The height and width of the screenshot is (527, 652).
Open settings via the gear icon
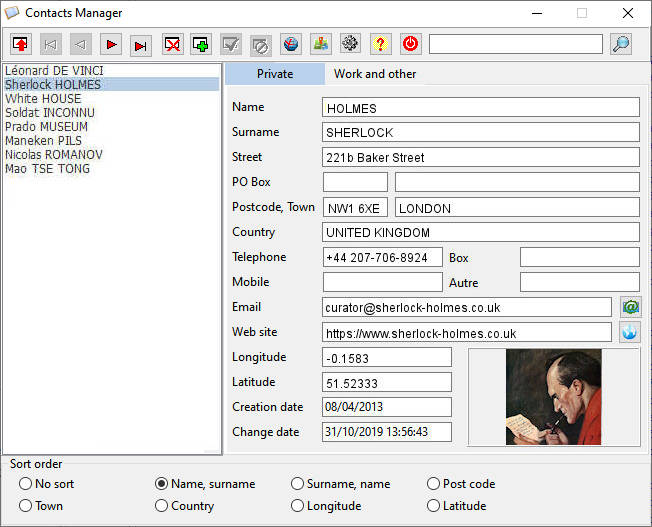point(351,43)
